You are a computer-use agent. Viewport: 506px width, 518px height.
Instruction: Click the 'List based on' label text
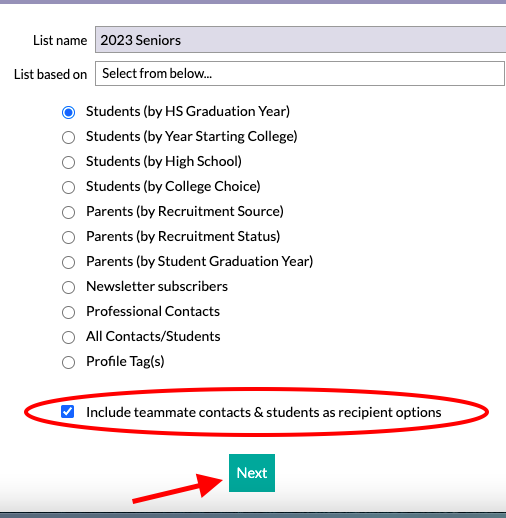coord(50,74)
